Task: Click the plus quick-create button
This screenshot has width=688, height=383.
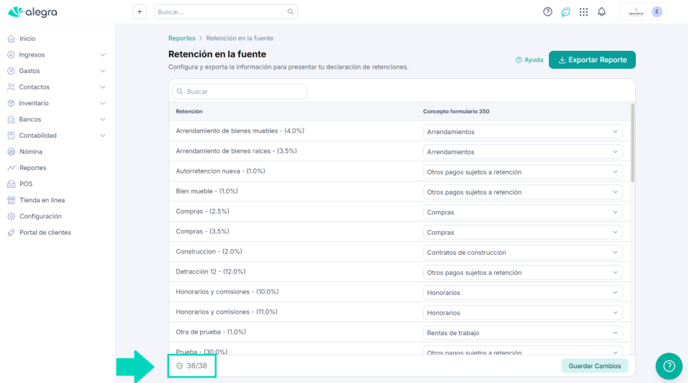Action: (x=140, y=12)
